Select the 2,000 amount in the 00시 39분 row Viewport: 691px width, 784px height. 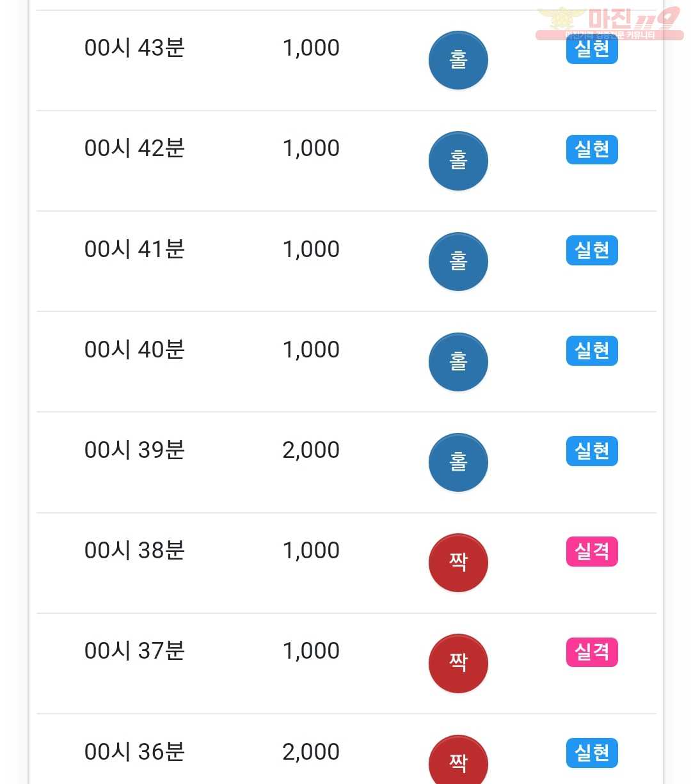pyautogui.click(x=311, y=450)
